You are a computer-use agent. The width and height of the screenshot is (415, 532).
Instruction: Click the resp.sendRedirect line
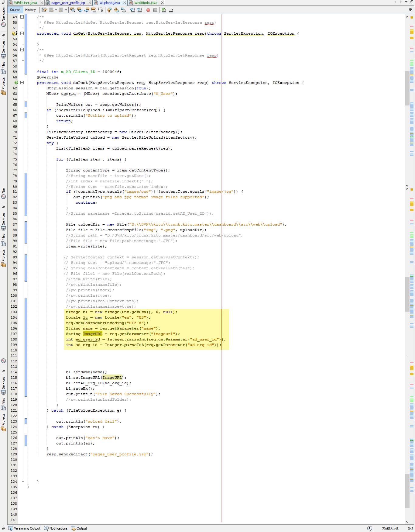pos(100,454)
